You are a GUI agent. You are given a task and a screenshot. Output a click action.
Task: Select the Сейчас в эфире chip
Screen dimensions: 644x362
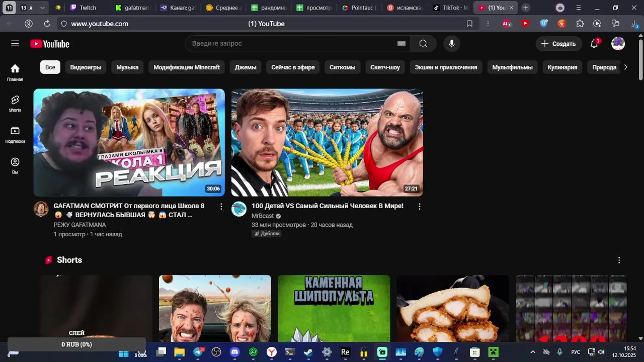293,67
